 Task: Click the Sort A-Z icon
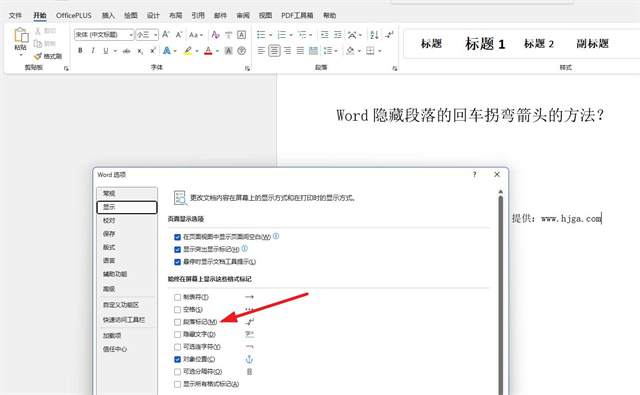(x=374, y=35)
